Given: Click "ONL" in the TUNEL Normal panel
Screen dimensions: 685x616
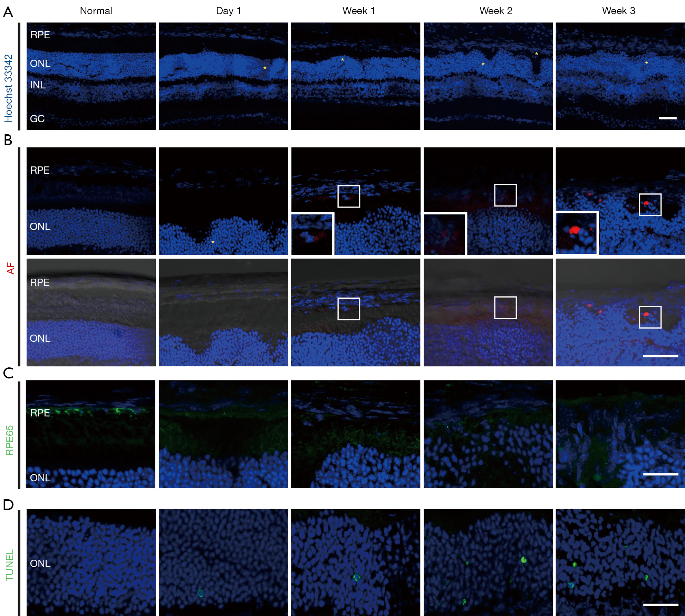Looking at the screenshot, I should click(40, 564).
